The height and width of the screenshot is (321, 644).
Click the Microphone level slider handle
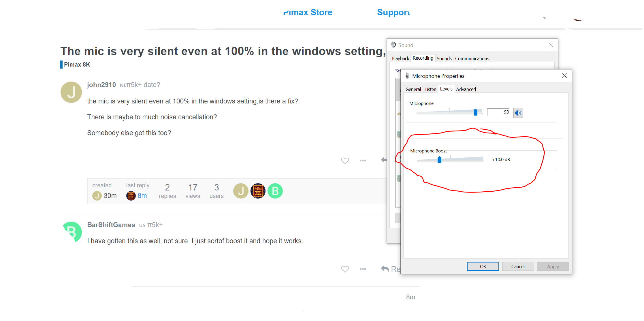(x=475, y=112)
